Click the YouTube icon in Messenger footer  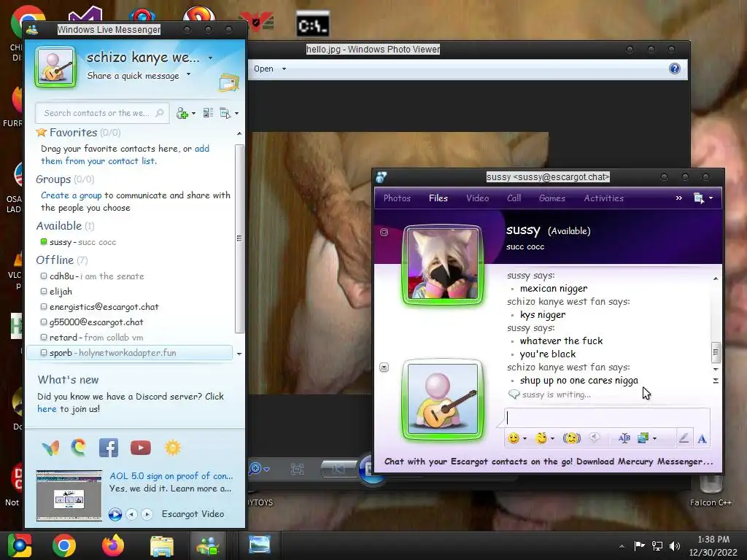pyautogui.click(x=141, y=448)
